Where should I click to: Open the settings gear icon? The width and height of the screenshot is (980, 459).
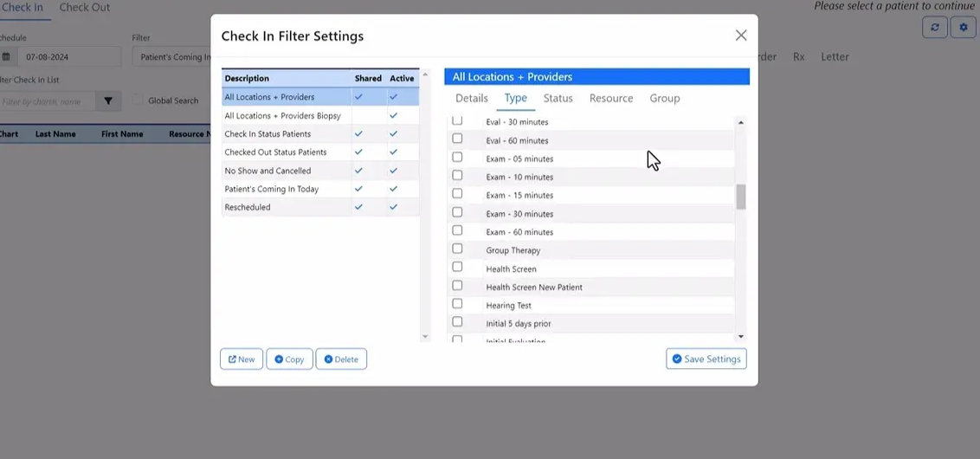pyautogui.click(x=963, y=28)
